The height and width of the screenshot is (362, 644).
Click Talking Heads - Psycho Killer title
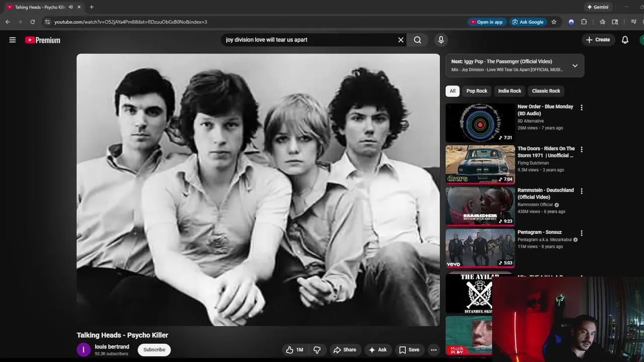(x=122, y=335)
